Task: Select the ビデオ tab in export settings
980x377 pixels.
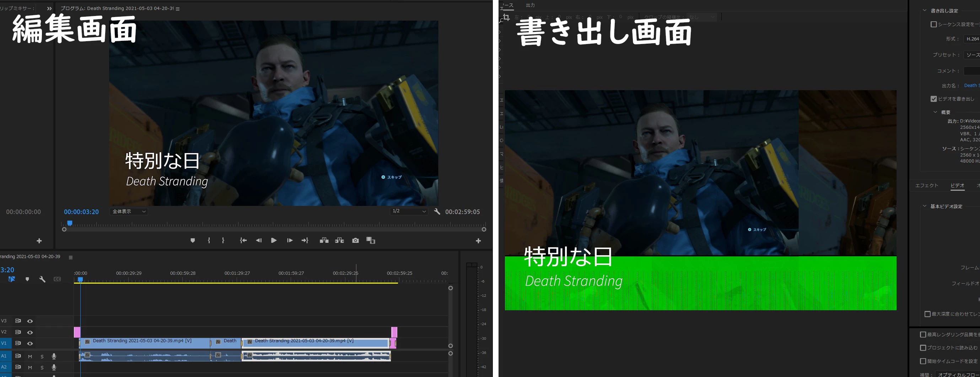Action: pyautogui.click(x=958, y=185)
